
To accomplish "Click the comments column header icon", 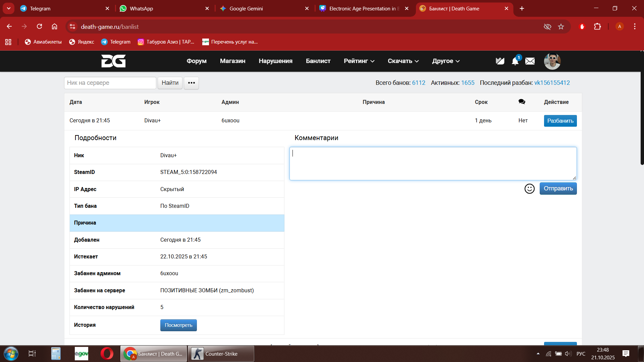I will coord(522,102).
